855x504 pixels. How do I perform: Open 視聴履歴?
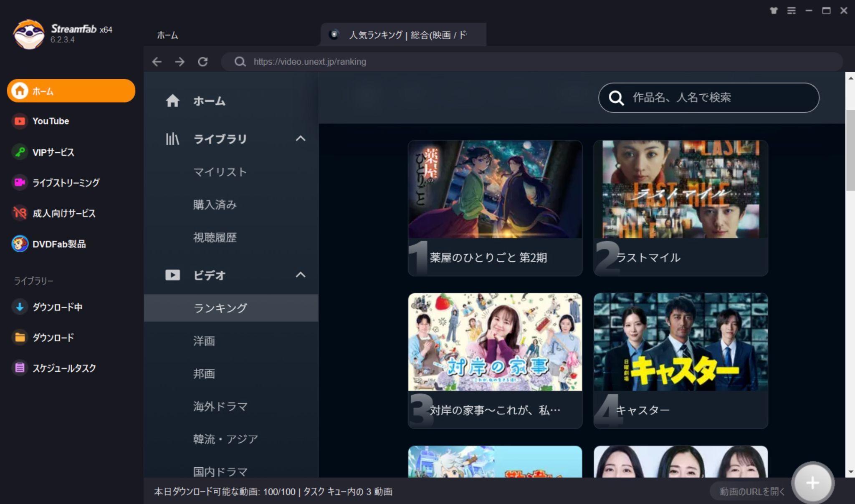[215, 237]
